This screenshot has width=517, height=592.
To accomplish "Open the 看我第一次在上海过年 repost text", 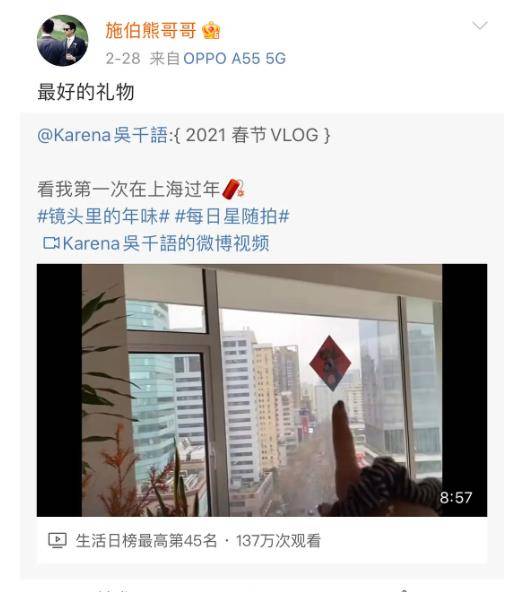I will (x=128, y=189).
